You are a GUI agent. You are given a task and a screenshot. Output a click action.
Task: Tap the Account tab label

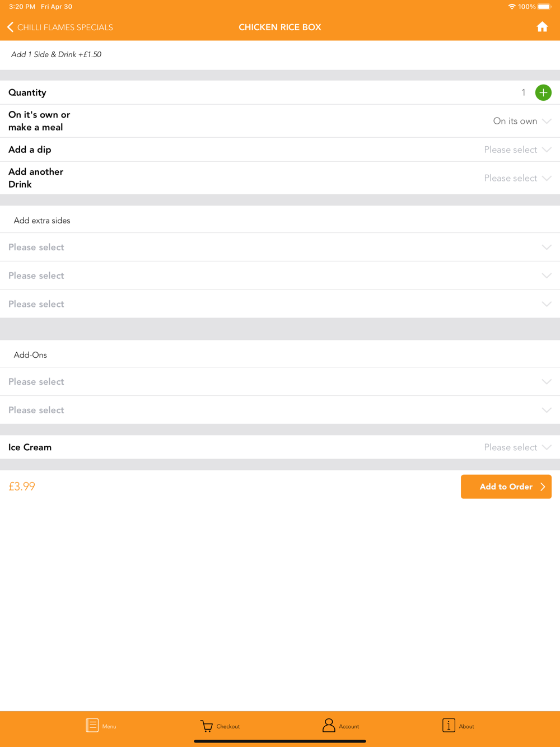click(x=349, y=727)
